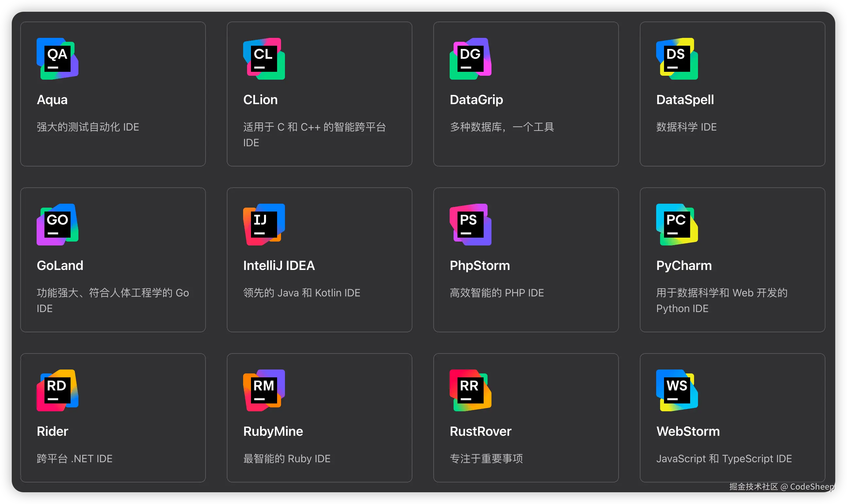The height and width of the screenshot is (504, 847).
Task: Click the RubyMine RM logo icon
Action: pos(264,390)
